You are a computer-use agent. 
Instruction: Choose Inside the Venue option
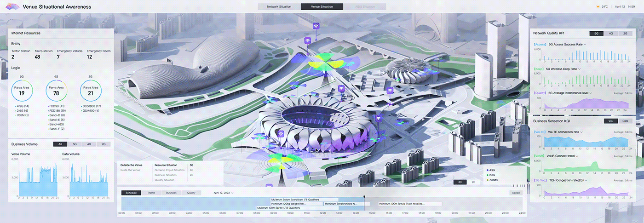130,170
